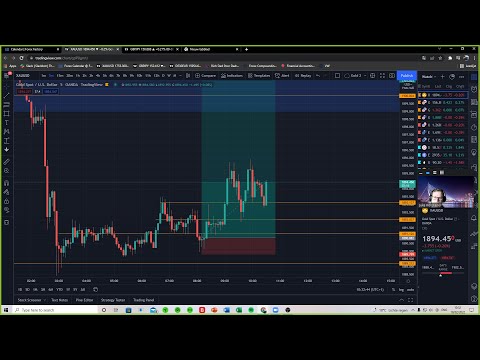Select the text annotation tool
Image resolution: width=480 pixels, height=360 pixels.
(7, 123)
